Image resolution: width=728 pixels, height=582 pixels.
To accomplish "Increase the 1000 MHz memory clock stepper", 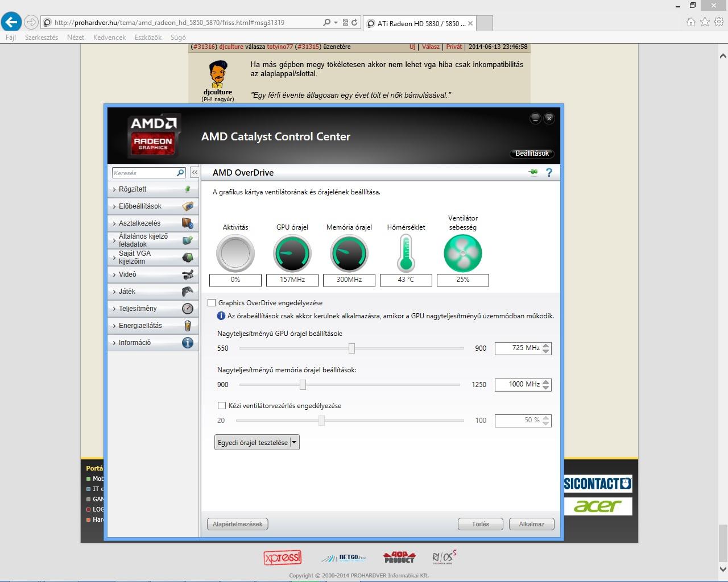I will click(x=546, y=381).
